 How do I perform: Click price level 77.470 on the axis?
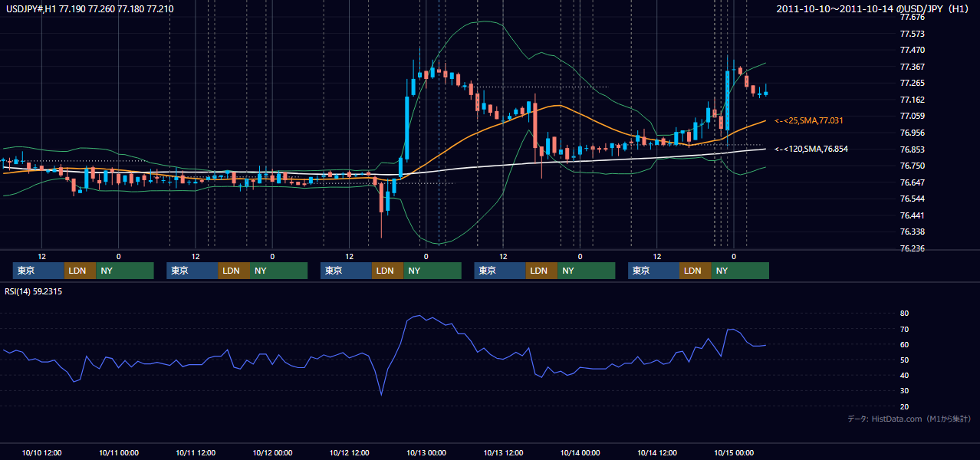pyautogui.click(x=913, y=50)
